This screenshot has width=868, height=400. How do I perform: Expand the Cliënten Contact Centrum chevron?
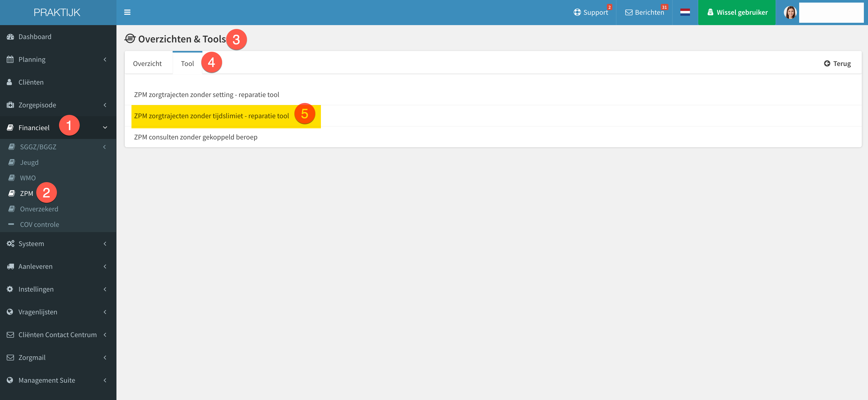(105, 335)
